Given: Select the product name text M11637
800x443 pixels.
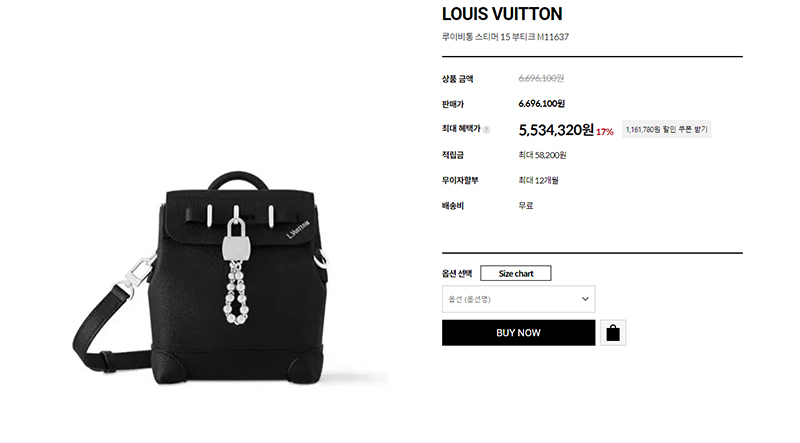Looking at the screenshot, I should click(553, 37).
